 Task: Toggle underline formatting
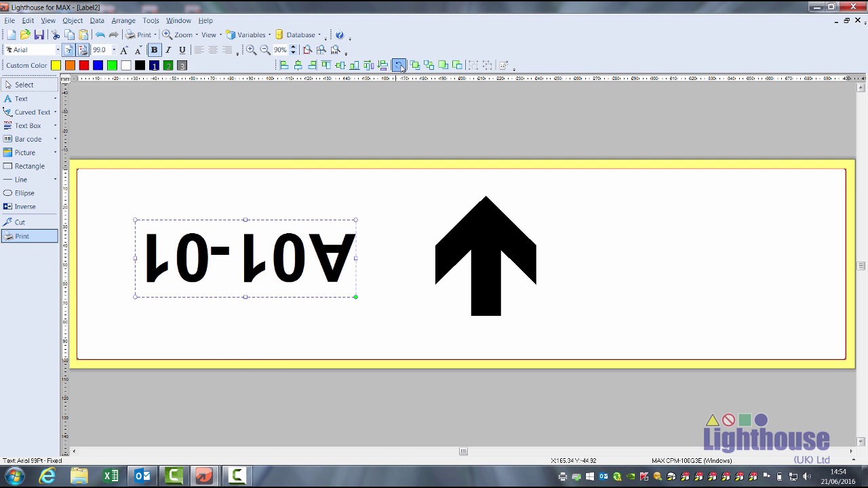pyautogui.click(x=182, y=50)
